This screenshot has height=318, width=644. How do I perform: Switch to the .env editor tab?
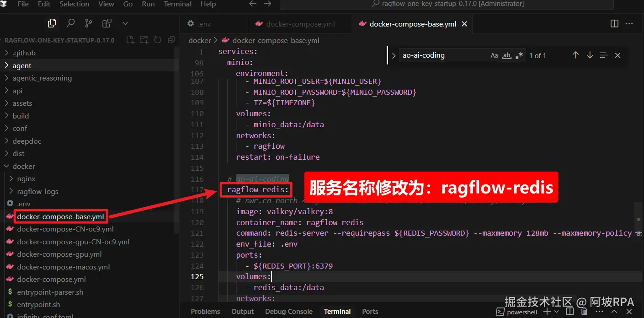[x=213, y=24]
